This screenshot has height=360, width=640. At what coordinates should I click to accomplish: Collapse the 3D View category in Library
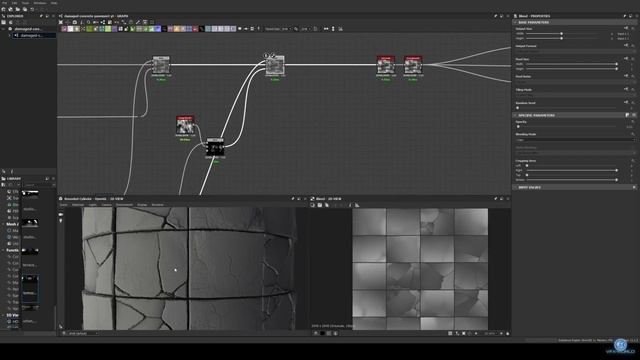pos(3,315)
